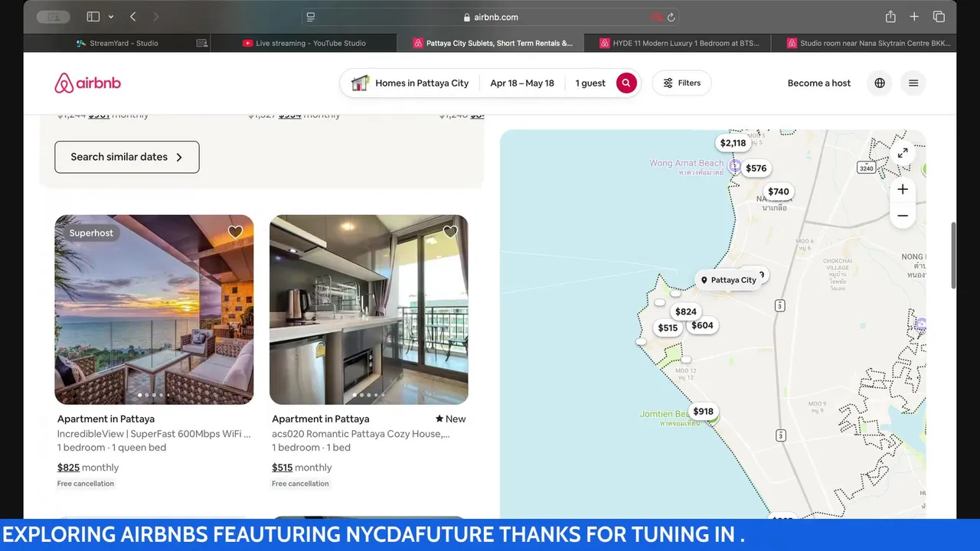
Task: Select the $918 map price marker
Action: click(x=703, y=412)
